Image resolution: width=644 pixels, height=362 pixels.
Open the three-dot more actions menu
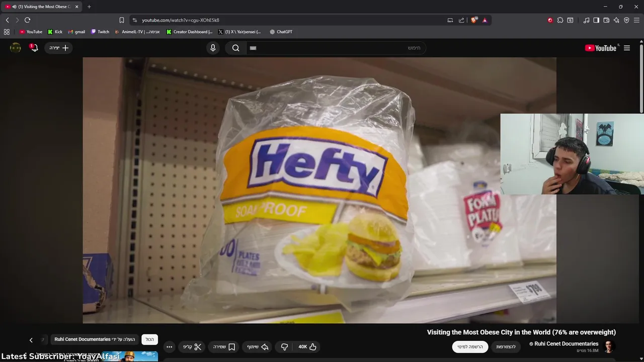pyautogui.click(x=169, y=347)
